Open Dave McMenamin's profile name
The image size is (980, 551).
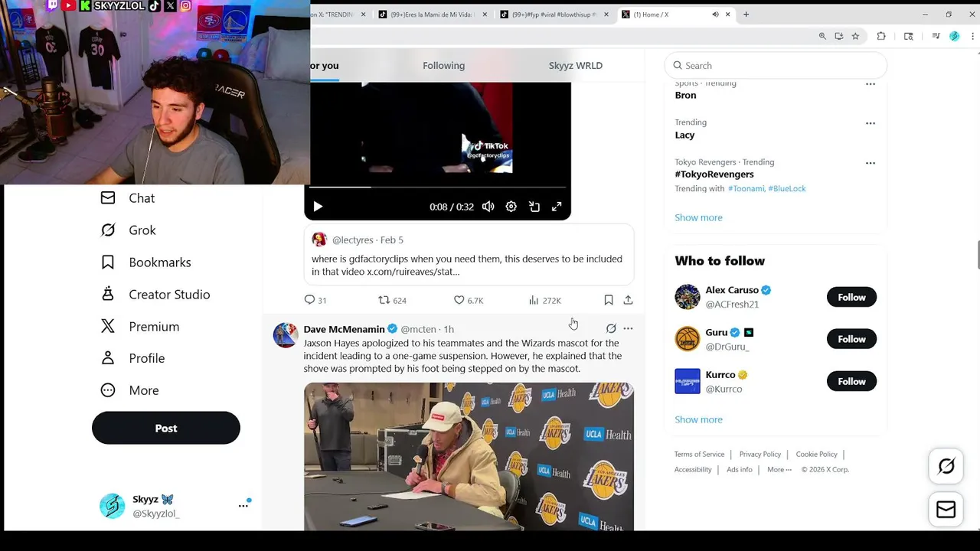(344, 329)
